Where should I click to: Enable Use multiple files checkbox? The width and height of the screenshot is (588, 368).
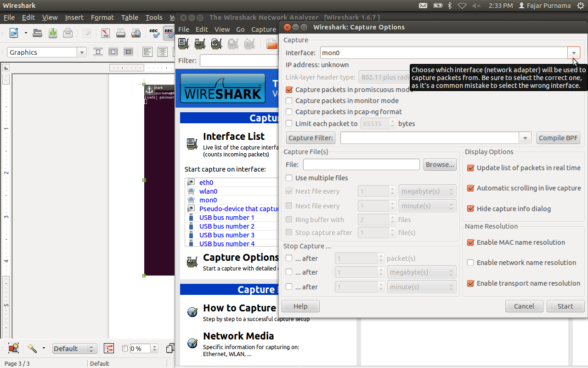(x=289, y=178)
